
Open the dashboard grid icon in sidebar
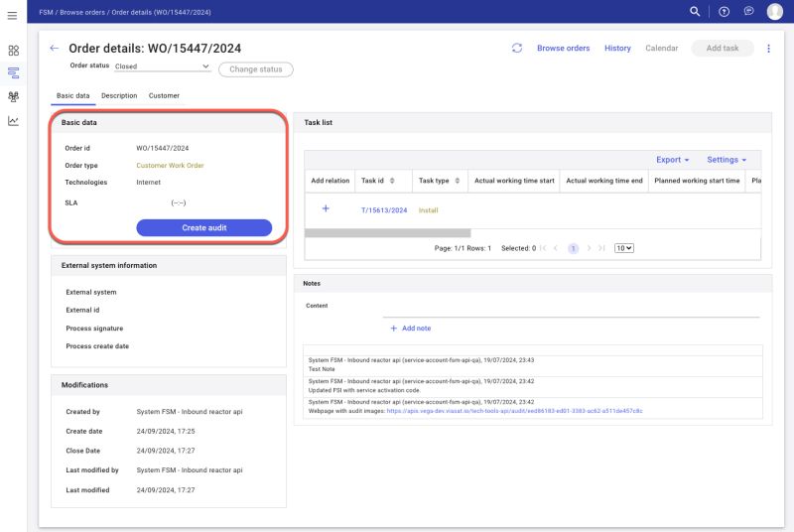pos(14,50)
